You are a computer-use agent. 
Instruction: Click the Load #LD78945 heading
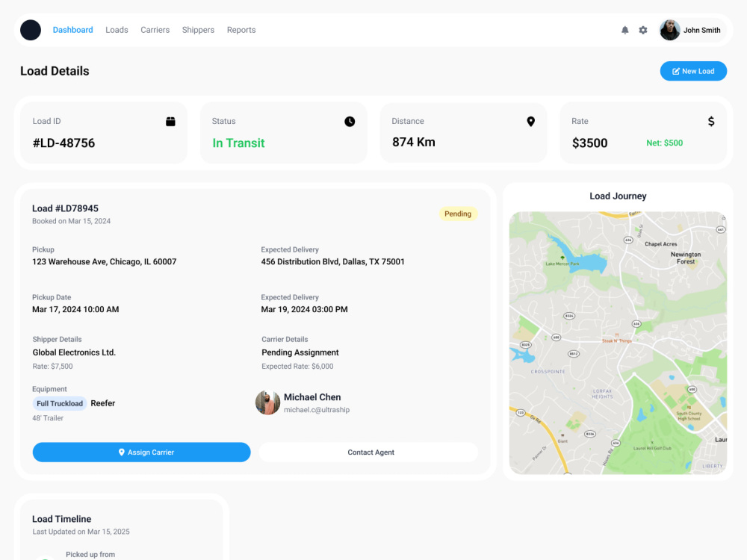click(x=65, y=208)
